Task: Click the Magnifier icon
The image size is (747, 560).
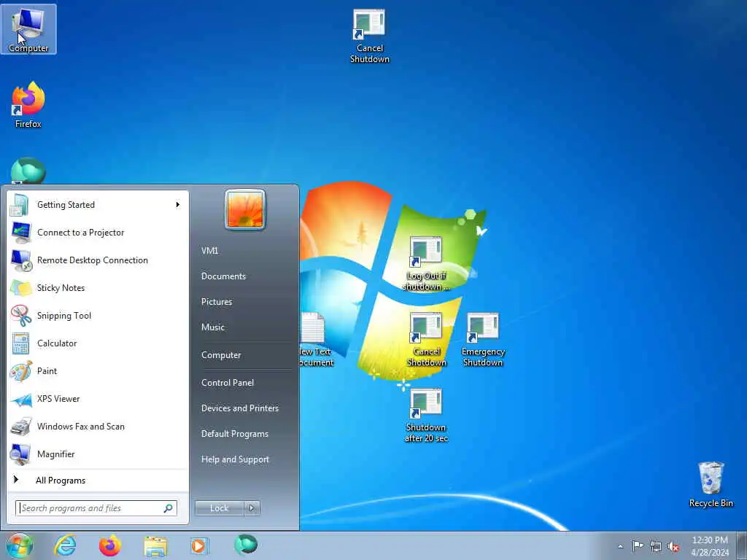Action: pyautogui.click(x=20, y=454)
